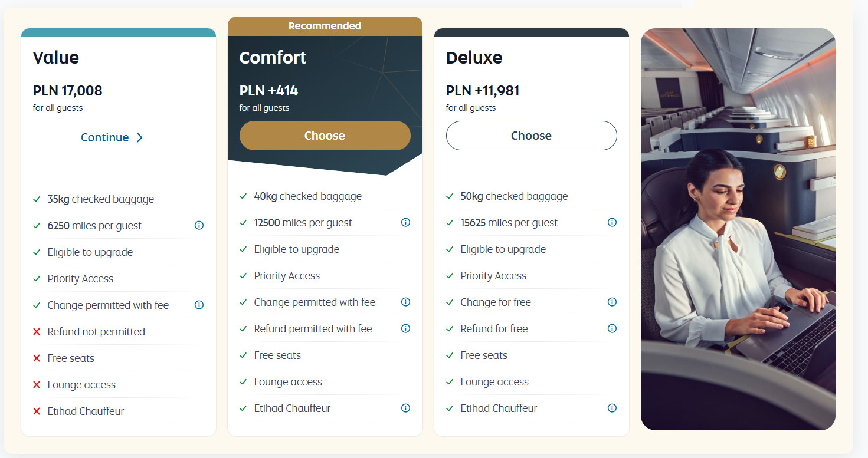Open info icon for Deluxe change for free
This screenshot has height=458, width=868.
[x=612, y=302]
